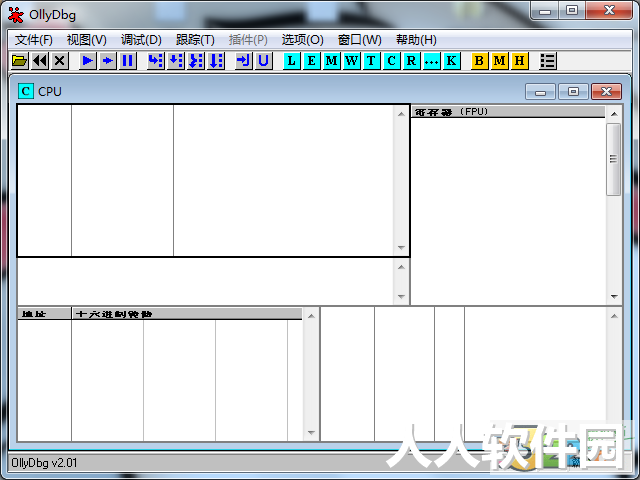The image size is (640, 480).
Task: Click disassembly pane scroll up arrow
Action: [x=401, y=114]
